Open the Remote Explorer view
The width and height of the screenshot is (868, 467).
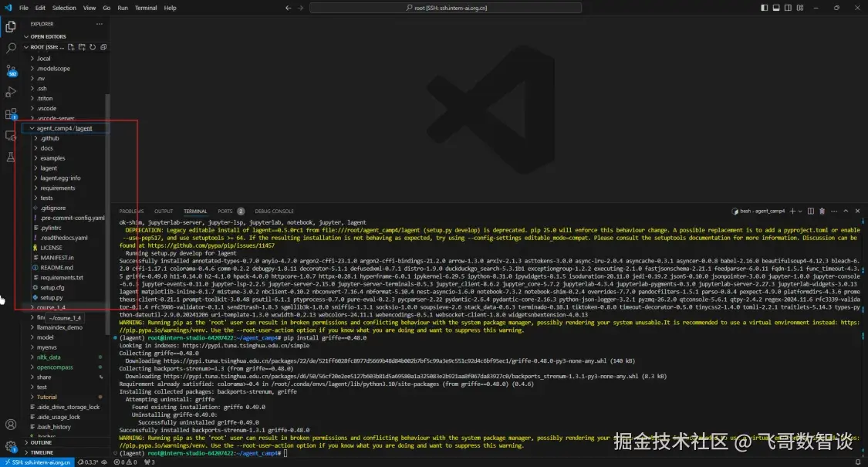click(11, 136)
